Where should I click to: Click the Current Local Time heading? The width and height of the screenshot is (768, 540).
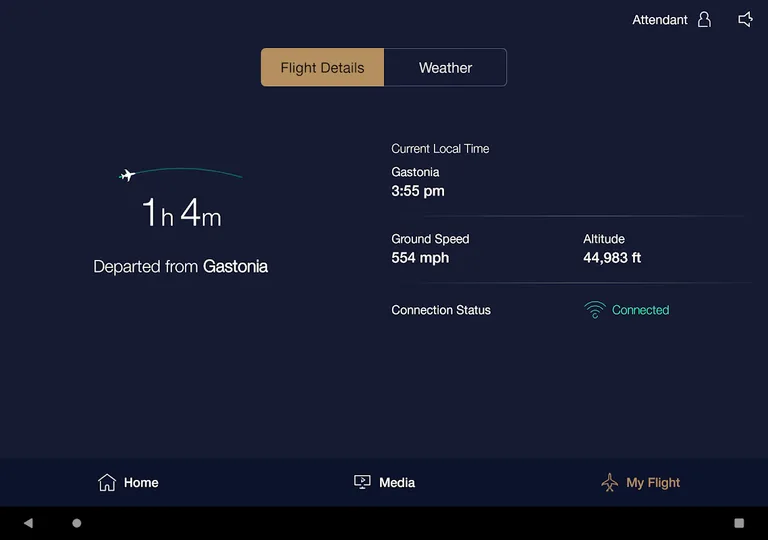click(x=440, y=148)
